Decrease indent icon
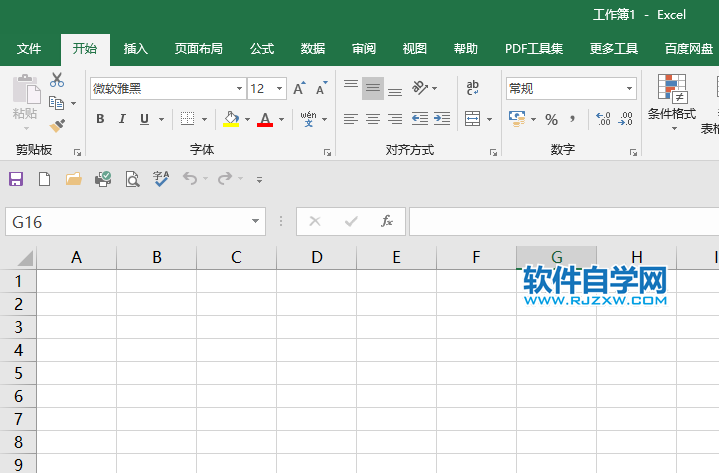Image resolution: width=719 pixels, height=473 pixels. pyautogui.click(x=420, y=119)
